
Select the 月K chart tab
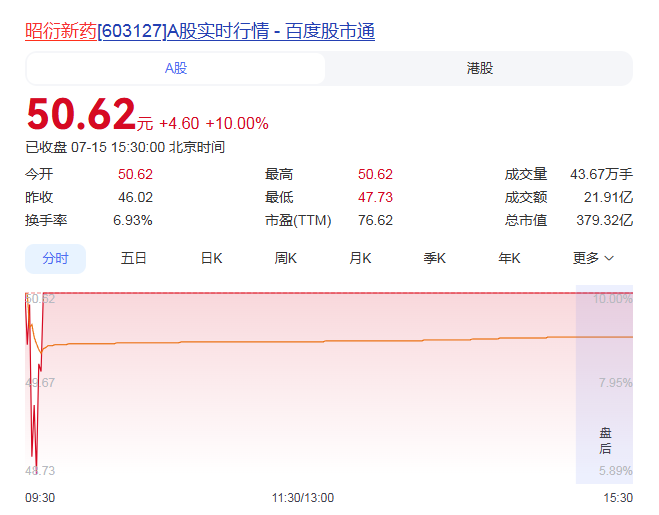[360, 258]
